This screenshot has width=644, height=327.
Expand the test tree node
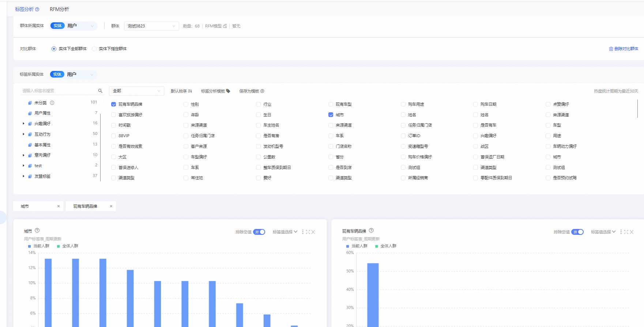(24, 166)
